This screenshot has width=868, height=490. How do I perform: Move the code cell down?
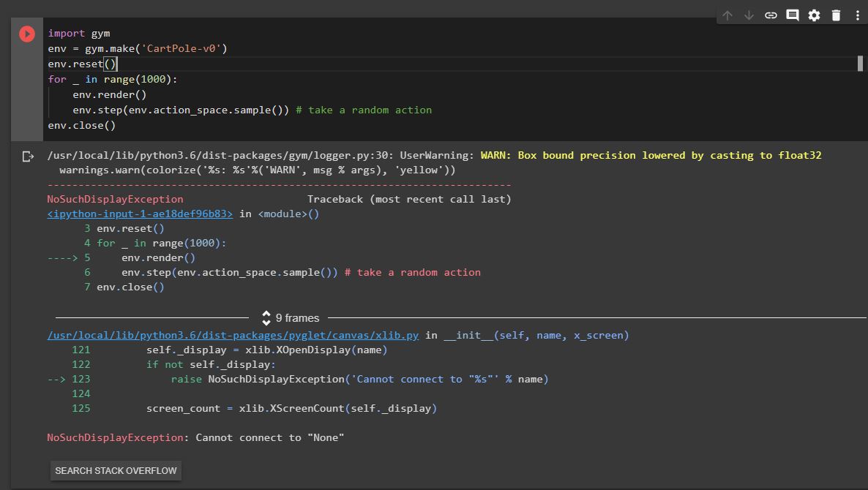(748, 14)
